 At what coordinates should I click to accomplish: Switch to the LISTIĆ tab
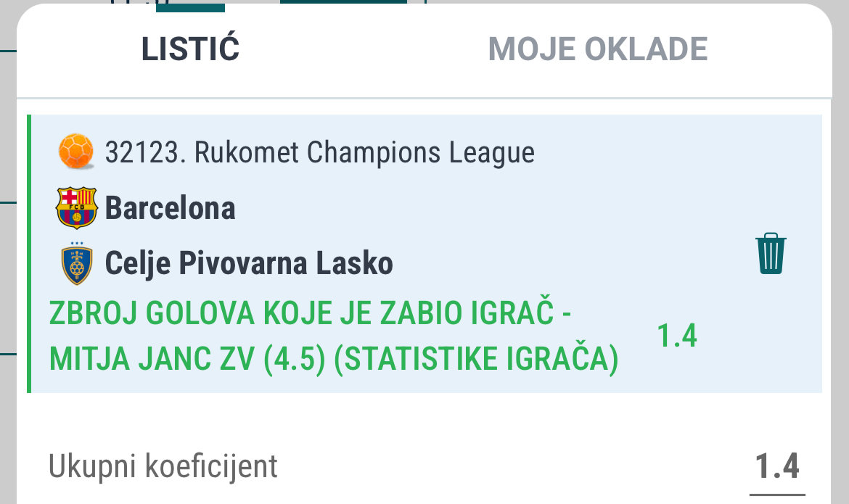click(x=190, y=49)
